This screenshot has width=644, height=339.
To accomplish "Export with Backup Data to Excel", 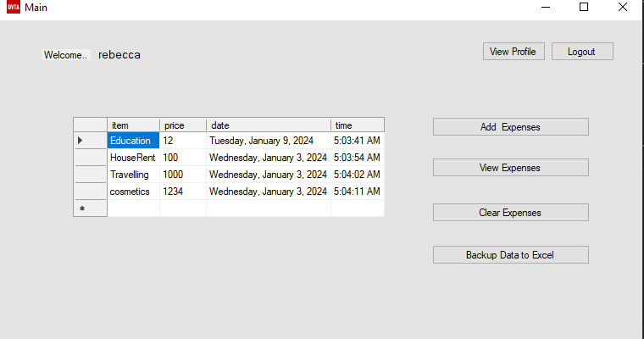I will tap(510, 255).
